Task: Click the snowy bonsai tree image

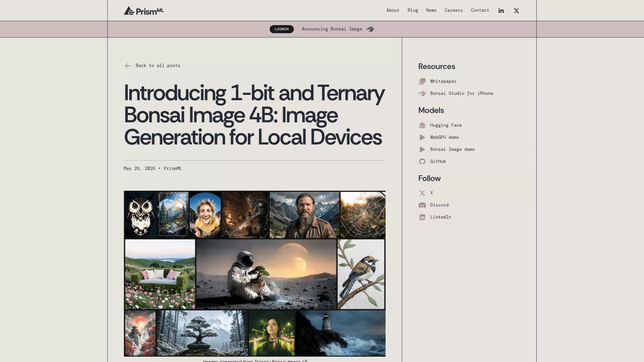Action: point(203,333)
